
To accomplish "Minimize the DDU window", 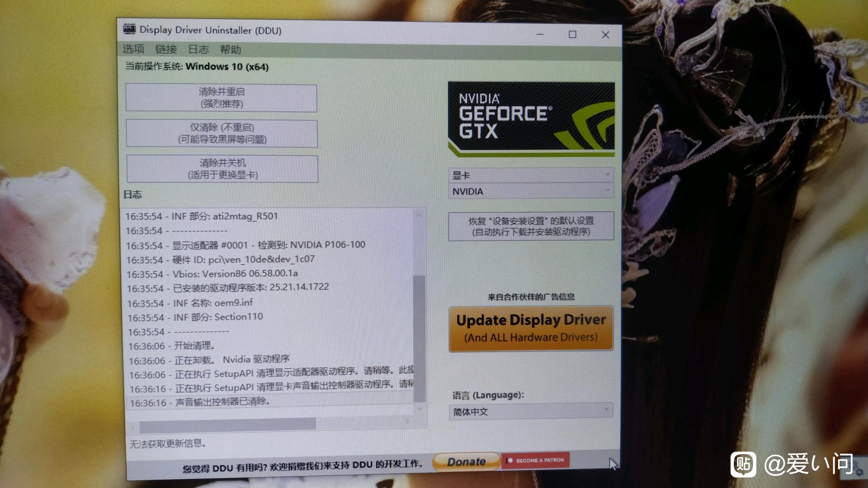I will [x=540, y=34].
